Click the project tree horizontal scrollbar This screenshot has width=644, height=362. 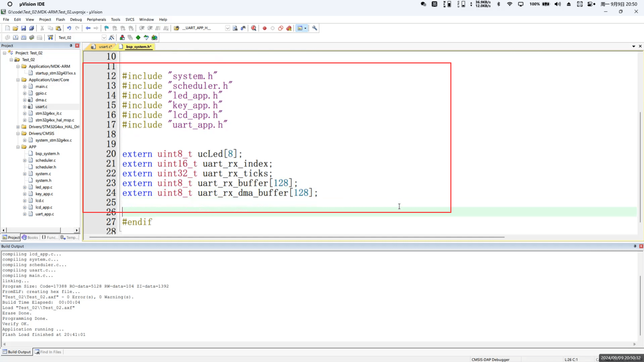(x=33, y=230)
